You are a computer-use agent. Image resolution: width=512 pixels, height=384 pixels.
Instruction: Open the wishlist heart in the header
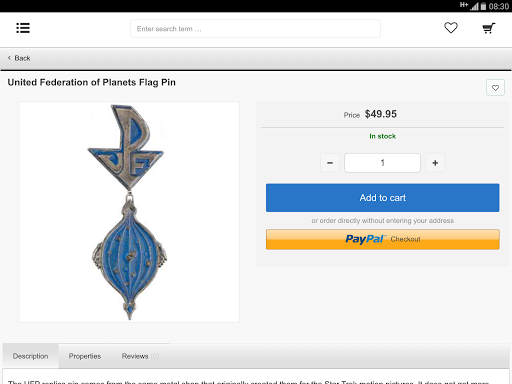[x=451, y=28]
